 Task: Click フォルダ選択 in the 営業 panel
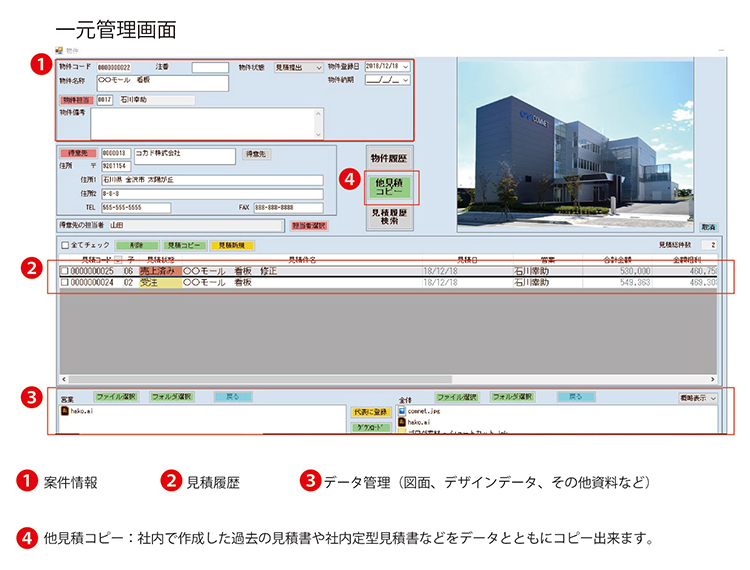pos(171,397)
